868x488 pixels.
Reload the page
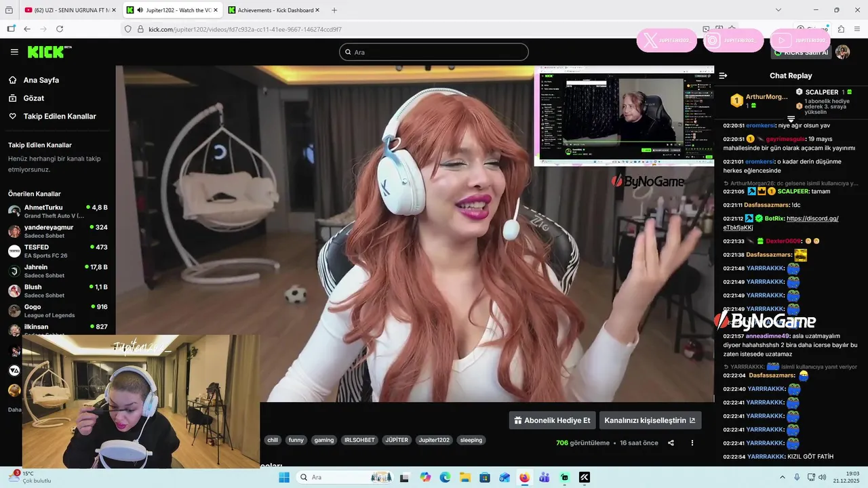60,29
